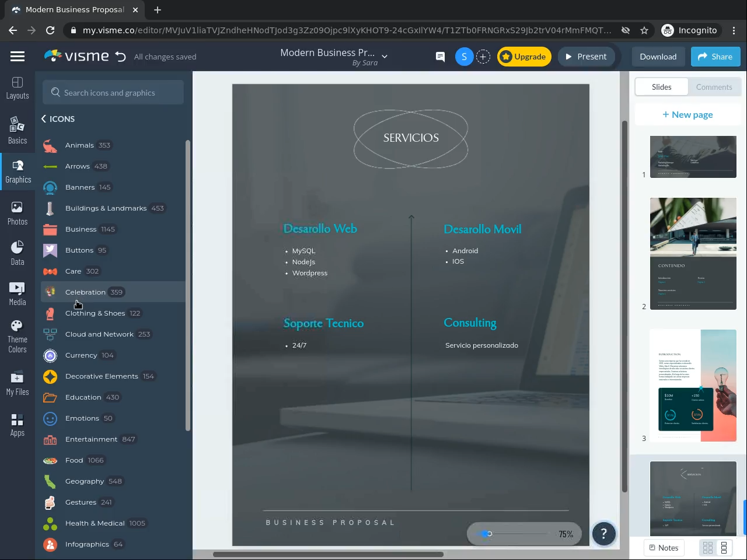Open the Photos sidebar panel

pos(18,213)
